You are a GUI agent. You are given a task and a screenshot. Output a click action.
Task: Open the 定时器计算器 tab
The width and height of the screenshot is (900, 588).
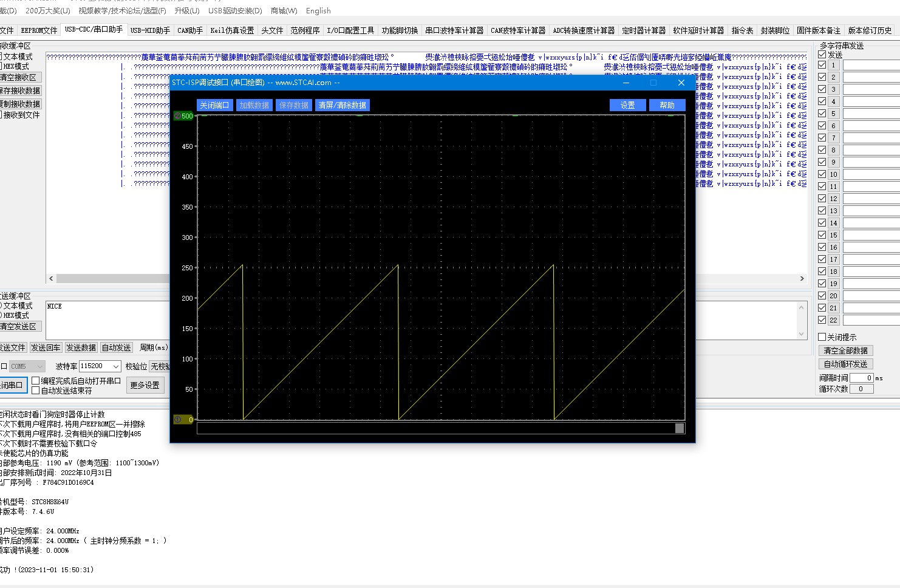tap(644, 30)
